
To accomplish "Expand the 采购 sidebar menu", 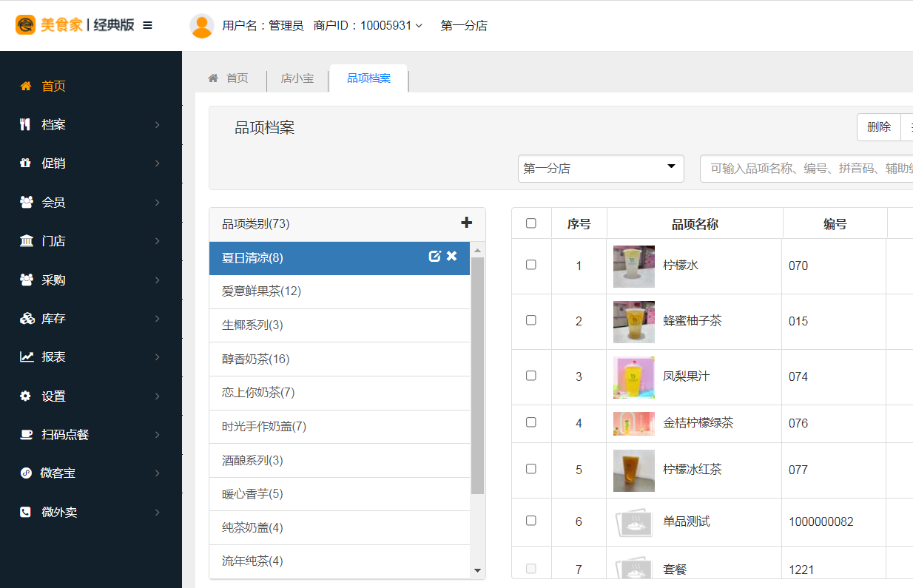I will coord(90,280).
